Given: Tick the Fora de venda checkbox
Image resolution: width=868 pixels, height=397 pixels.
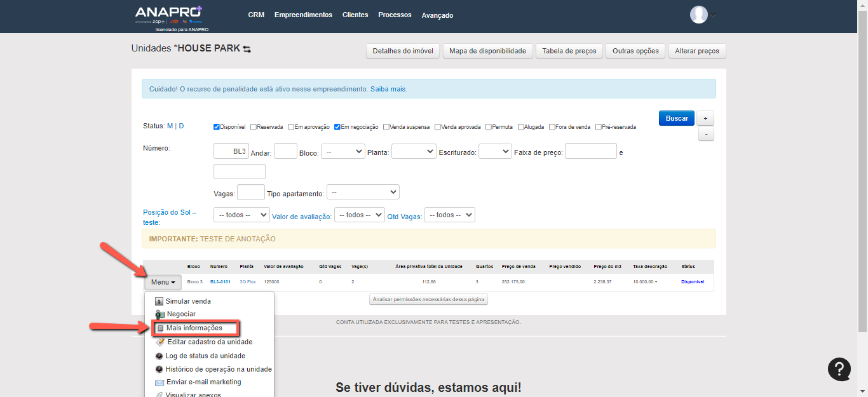Looking at the screenshot, I should 552,126.
